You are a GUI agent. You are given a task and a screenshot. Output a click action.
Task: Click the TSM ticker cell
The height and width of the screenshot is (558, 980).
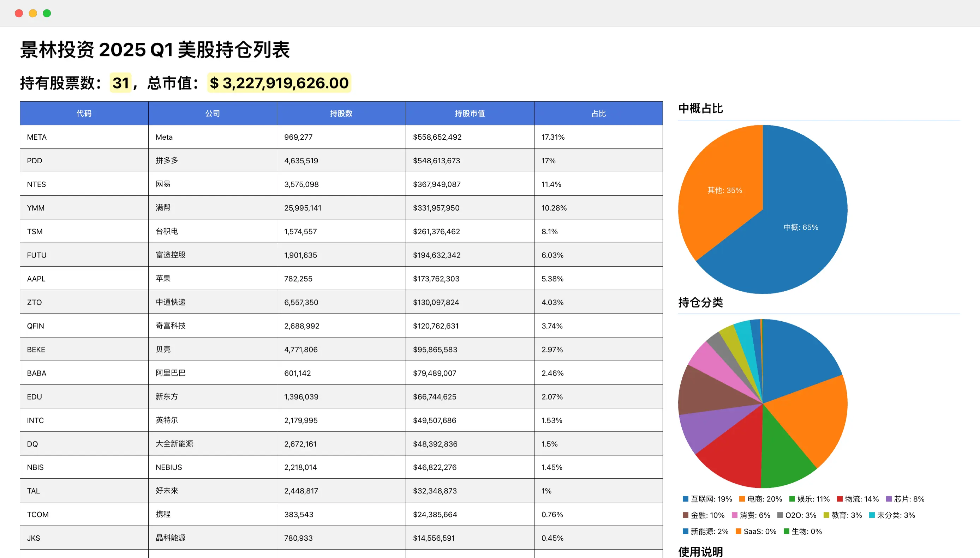[84, 231]
